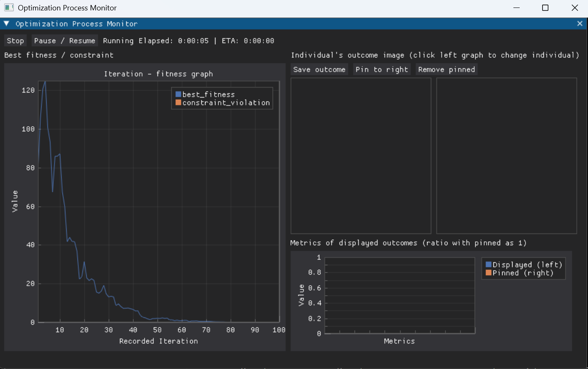This screenshot has width=588, height=369.
Task: Click the blue best_fitness legend swatch
Action: [179, 94]
